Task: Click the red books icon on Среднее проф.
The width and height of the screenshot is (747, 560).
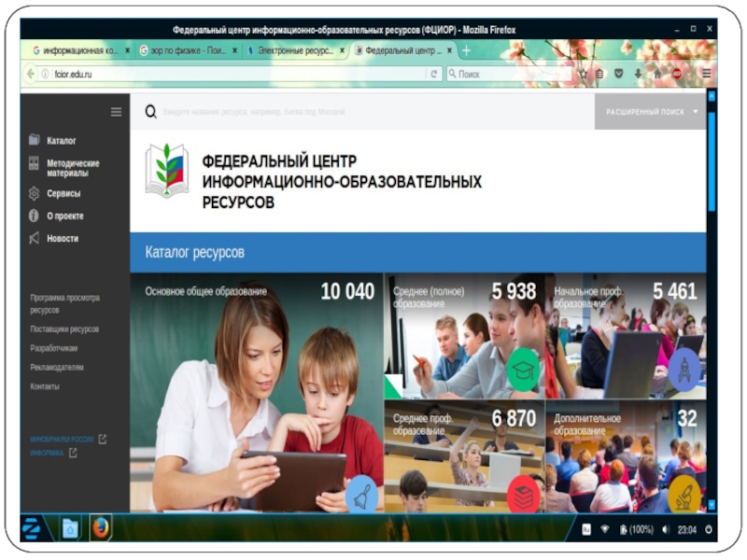Action: (523, 496)
